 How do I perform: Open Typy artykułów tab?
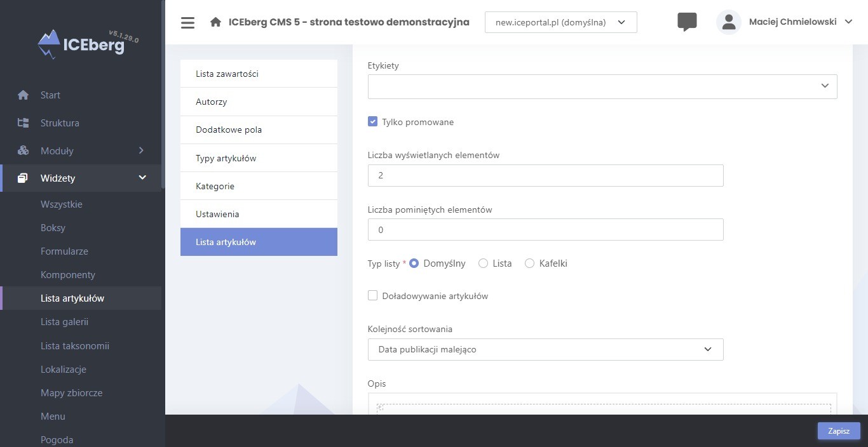pos(259,158)
